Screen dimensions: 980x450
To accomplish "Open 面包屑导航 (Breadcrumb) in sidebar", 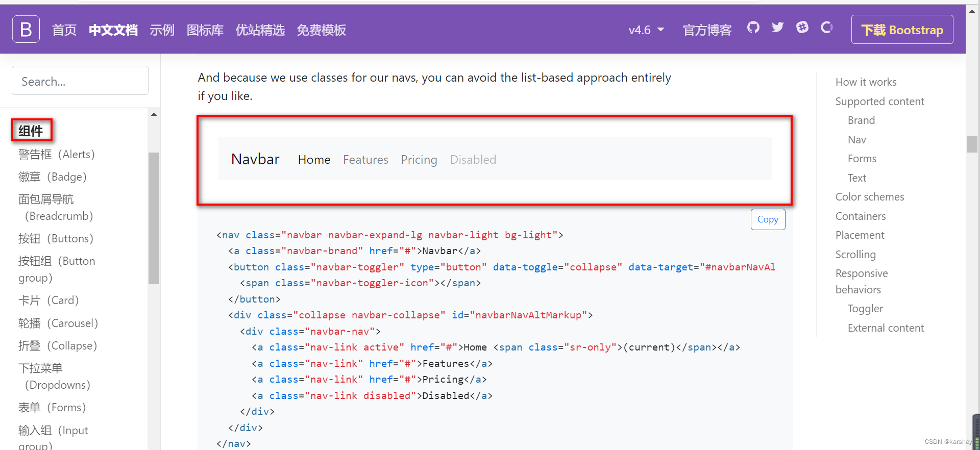I will point(56,208).
